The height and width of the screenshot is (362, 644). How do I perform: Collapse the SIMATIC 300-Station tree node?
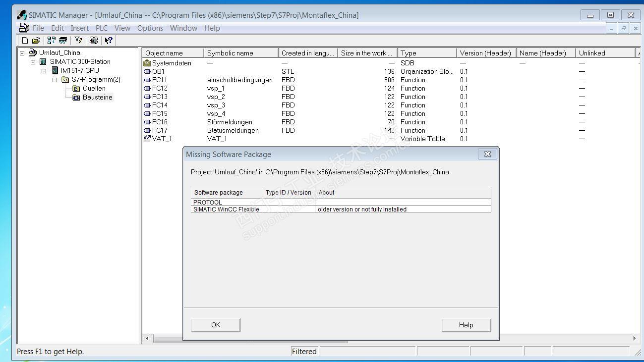coord(33,61)
